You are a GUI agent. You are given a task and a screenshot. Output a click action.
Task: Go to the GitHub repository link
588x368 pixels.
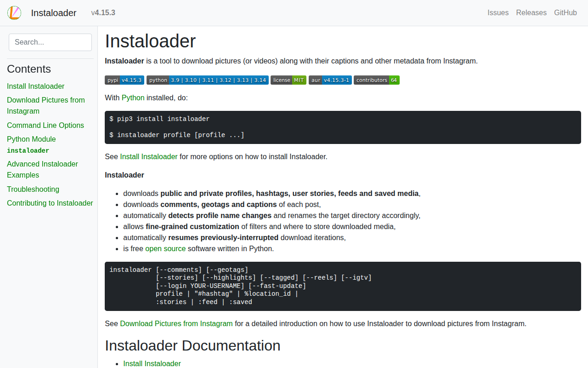(x=565, y=13)
